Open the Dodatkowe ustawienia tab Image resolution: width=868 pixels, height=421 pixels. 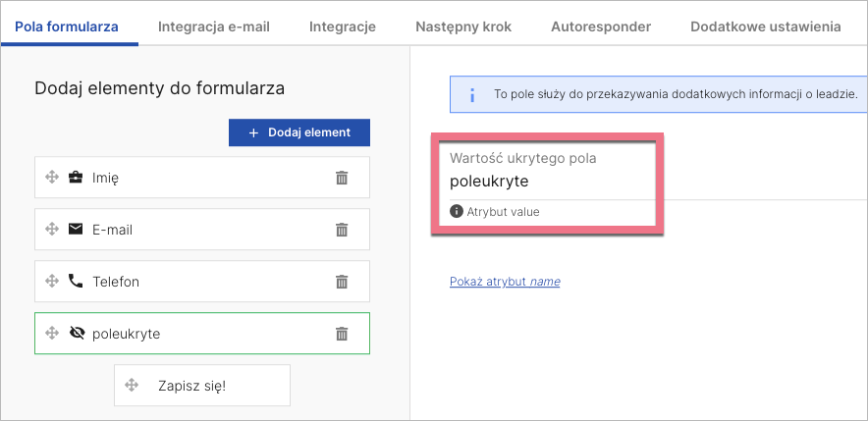(x=765, y=26)
